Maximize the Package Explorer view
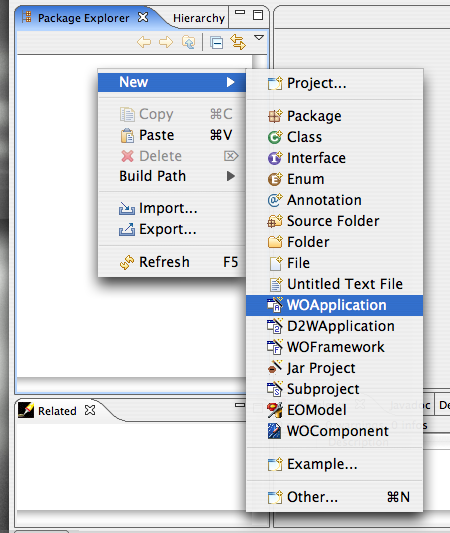The height and width of the screenshot is (533, 450). click(x=258, y=15)
